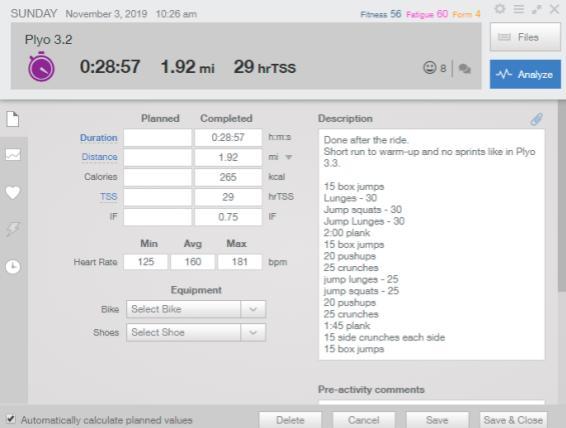
Task: Switch to the heart rate tab icon
Action: [x=13, y=192]
